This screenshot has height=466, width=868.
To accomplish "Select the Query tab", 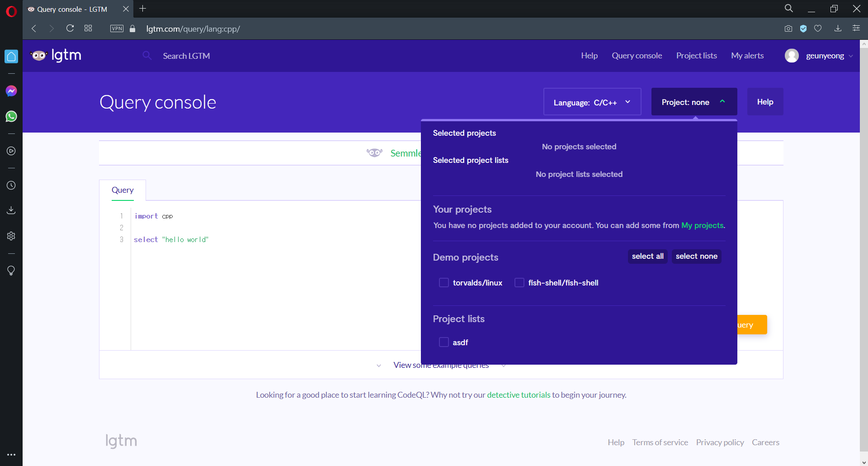I will tap(123, 190).
